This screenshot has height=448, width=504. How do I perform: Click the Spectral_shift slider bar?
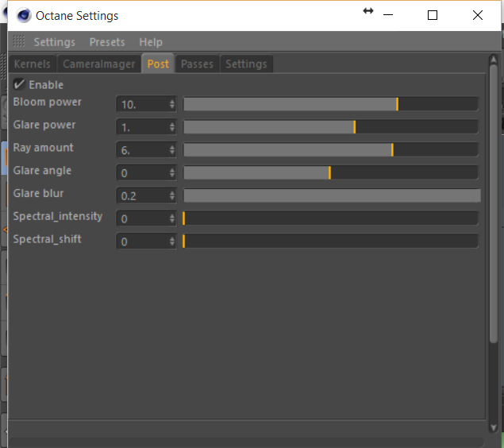pos(331,241)
